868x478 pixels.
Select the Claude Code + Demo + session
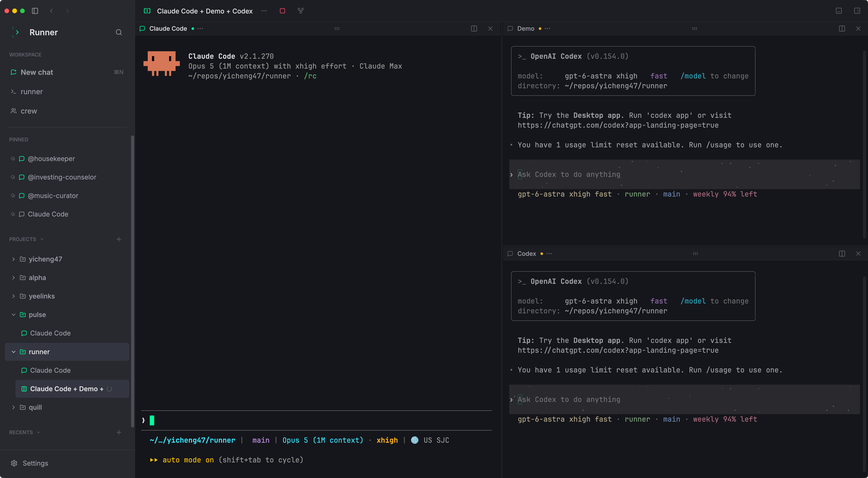[x=72, y=389]
